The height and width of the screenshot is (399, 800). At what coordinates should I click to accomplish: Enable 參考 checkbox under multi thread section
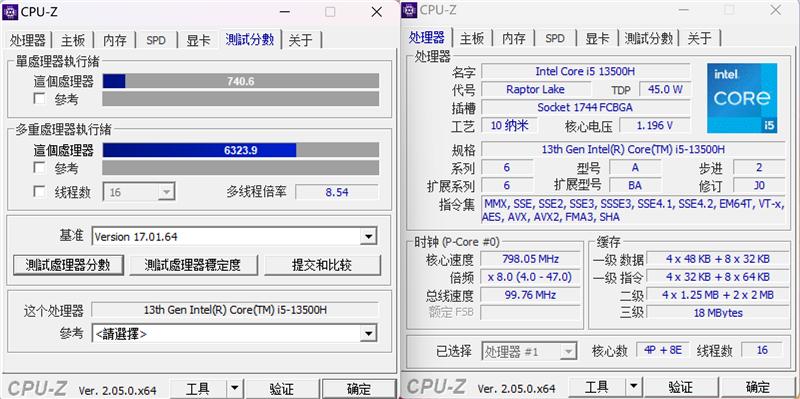click(39, 167)
